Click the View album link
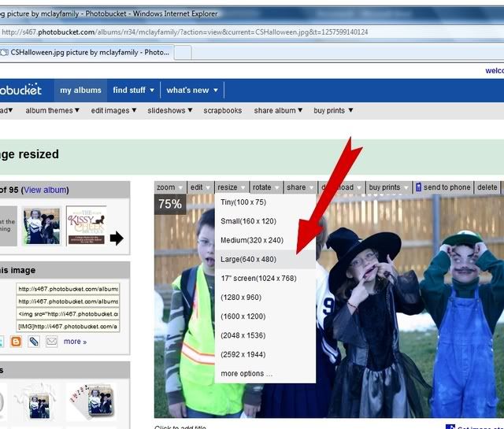This screenshot has height=429, width=504. (45, 190)
